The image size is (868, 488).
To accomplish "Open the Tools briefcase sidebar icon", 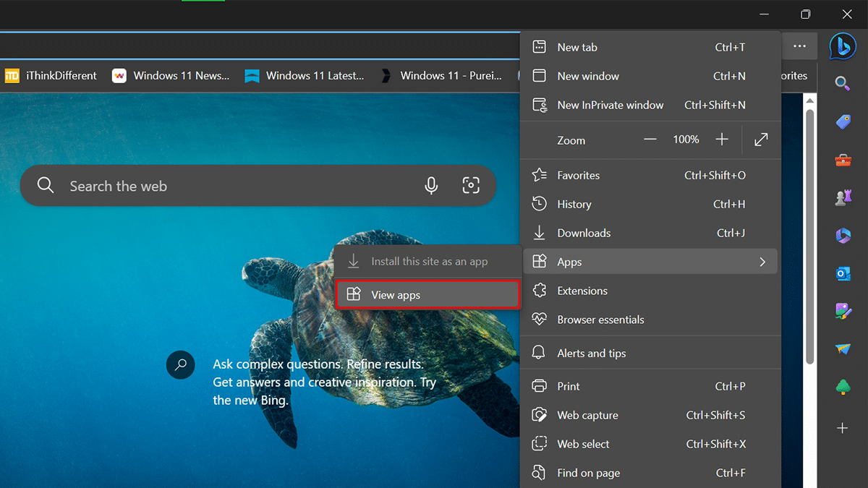I will click(843, 160).
